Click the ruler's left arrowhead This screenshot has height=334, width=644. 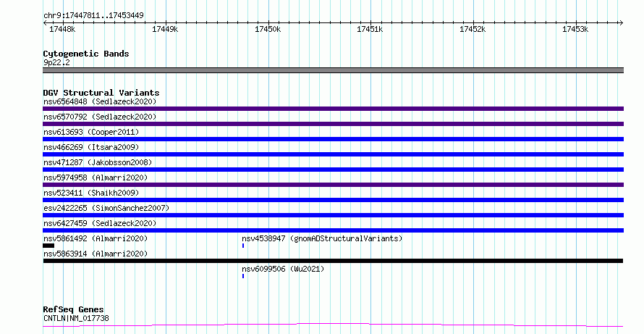coord(45,23)
